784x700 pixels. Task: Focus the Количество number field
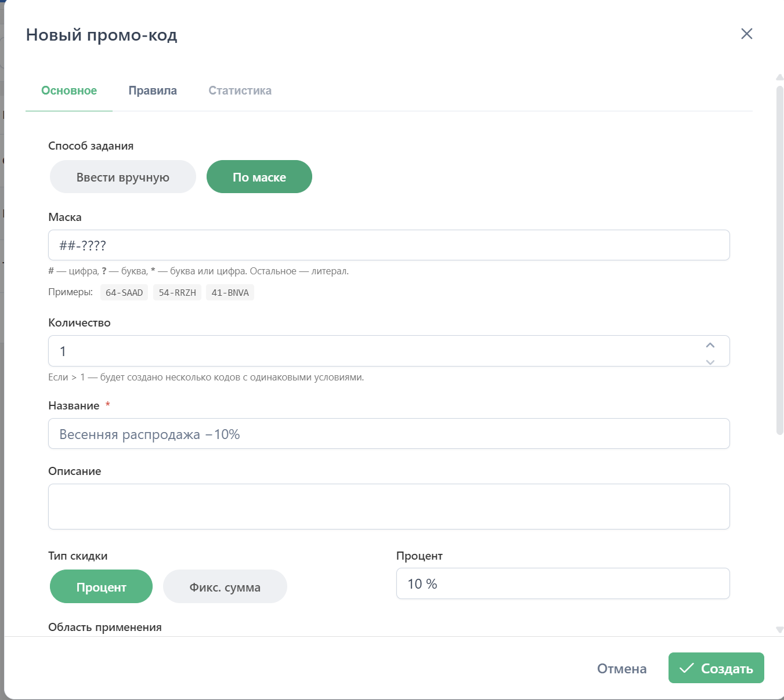coord(371,351)
